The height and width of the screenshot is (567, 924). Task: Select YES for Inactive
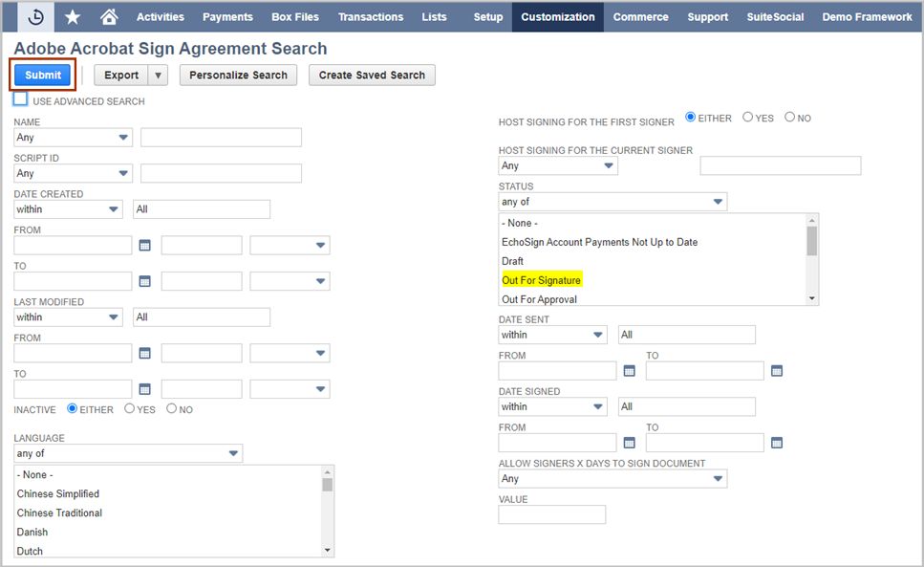click(130, 408)
